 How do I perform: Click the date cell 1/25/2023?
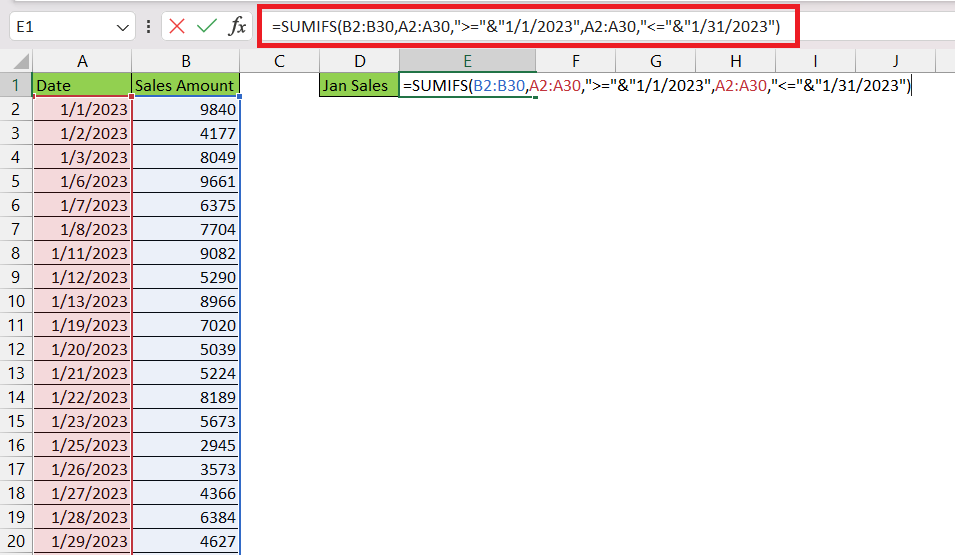coord(82,445)
